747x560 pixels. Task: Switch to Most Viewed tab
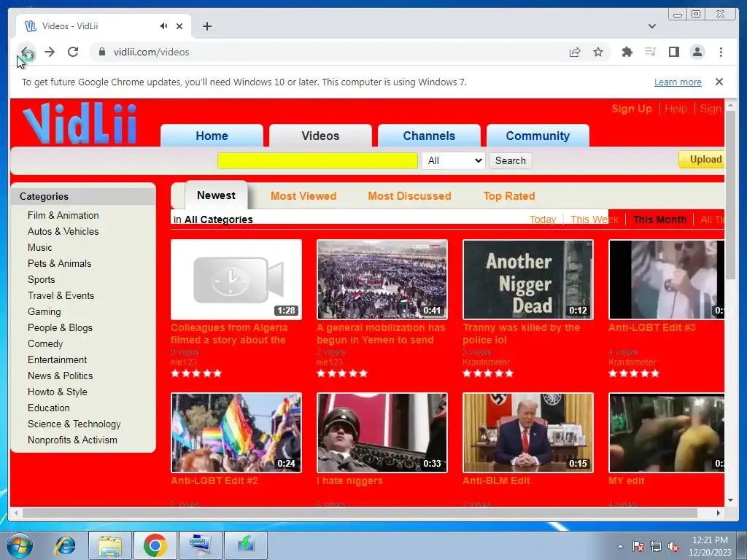[303, 195]
